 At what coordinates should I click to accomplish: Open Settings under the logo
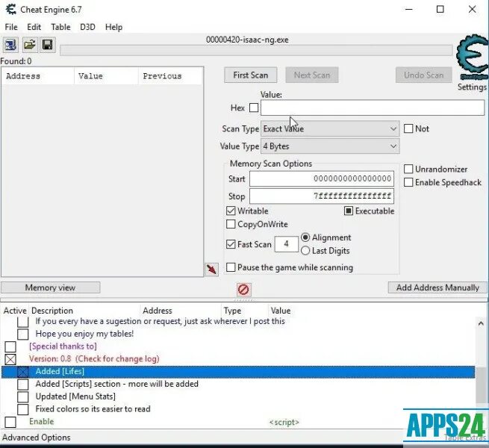point(472,87)
